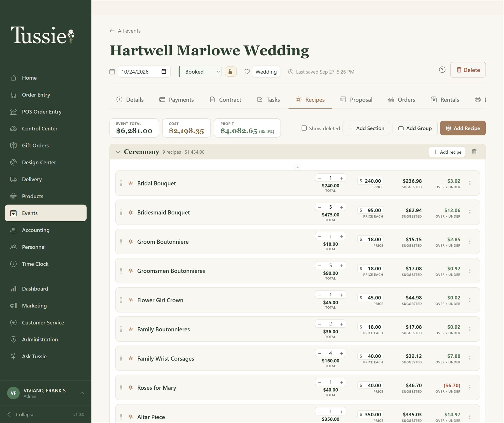
Task: Click the Delete event button
Action: [468, 70]
